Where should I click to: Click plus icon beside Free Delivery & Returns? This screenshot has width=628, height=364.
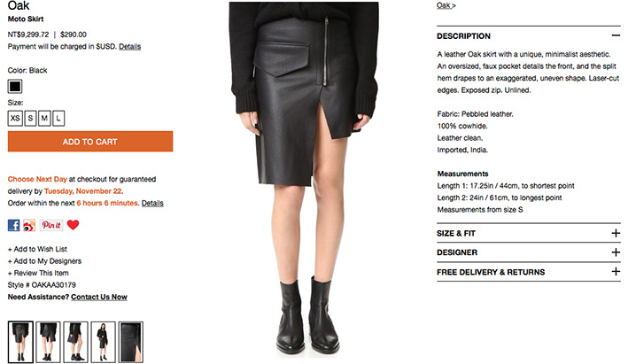tap(616, 272)
